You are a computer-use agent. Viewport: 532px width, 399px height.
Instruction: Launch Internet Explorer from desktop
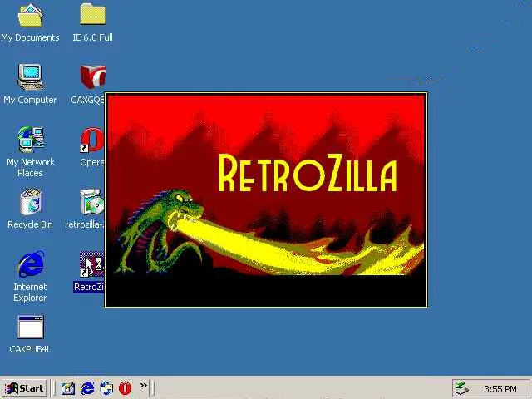tap(31, 264)
